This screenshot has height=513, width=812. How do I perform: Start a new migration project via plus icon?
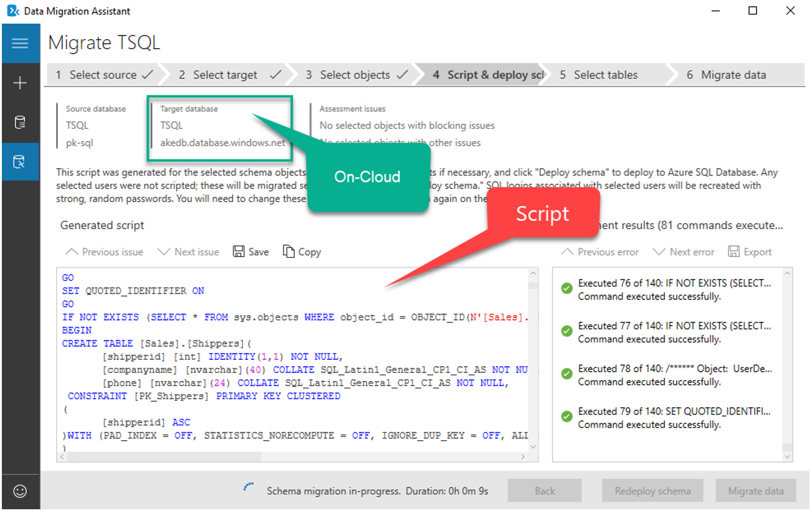click(21, 83)
